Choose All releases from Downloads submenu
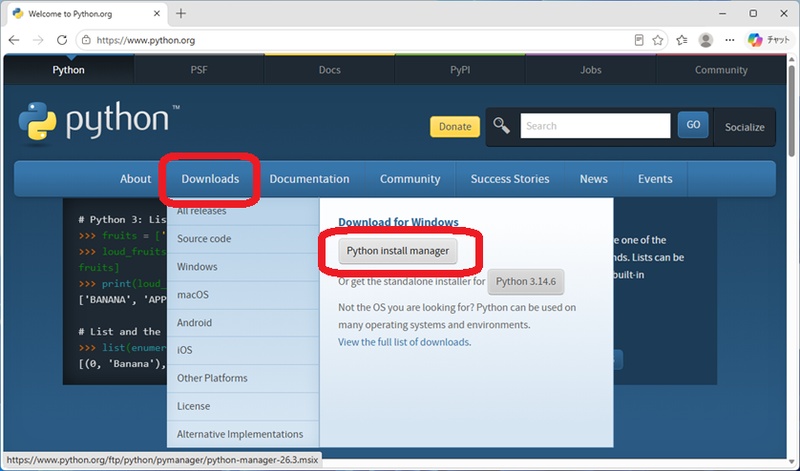This screenshot has height=471, width=800. click(x=243, y=211)
